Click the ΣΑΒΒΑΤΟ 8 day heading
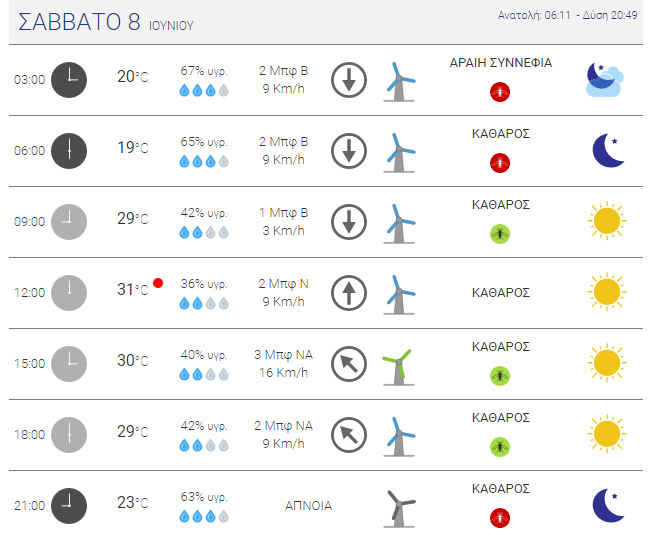655x533 pixels. pyautogui.click(x=79, y=22)
